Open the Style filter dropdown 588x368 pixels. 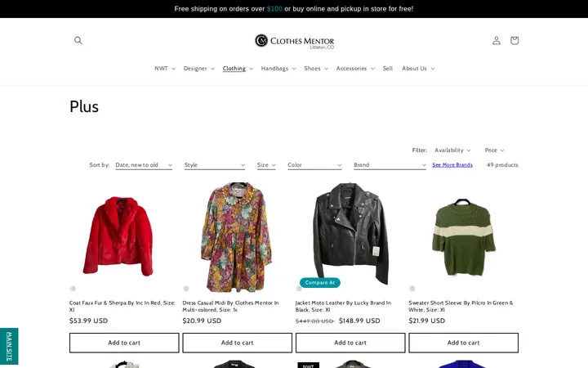(215, 165)
